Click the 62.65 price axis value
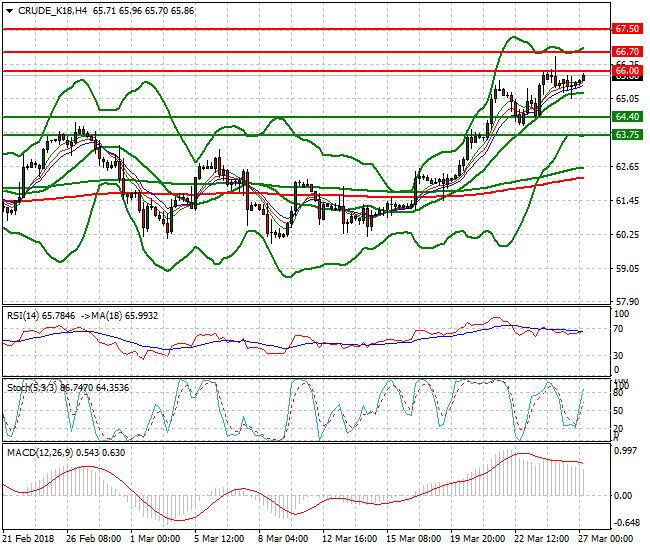This screenshot has height=550, width=650. 627,167
